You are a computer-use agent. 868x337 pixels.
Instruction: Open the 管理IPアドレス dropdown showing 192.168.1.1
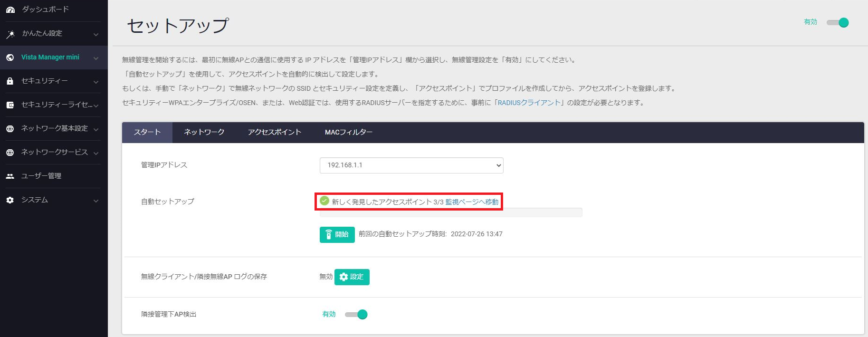411,165
